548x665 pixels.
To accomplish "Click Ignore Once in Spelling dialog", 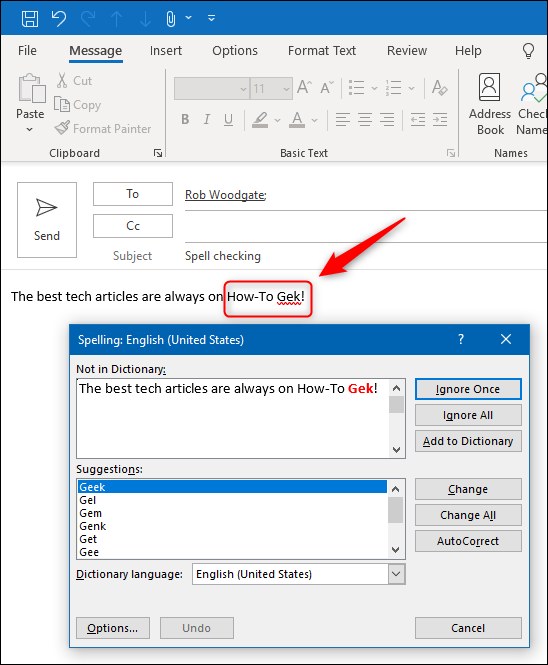I will click(468, 389).
